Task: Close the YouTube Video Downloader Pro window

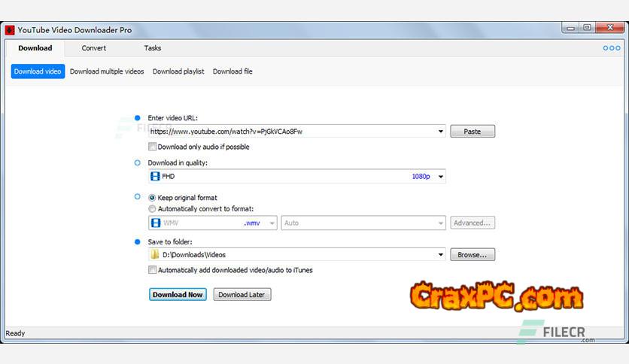Action: (609, 28)
